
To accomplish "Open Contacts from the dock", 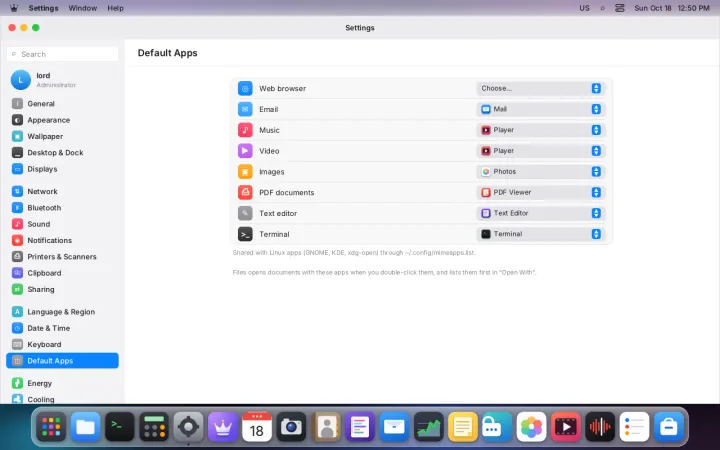I will pyautogui.click(x=326, y=427).
